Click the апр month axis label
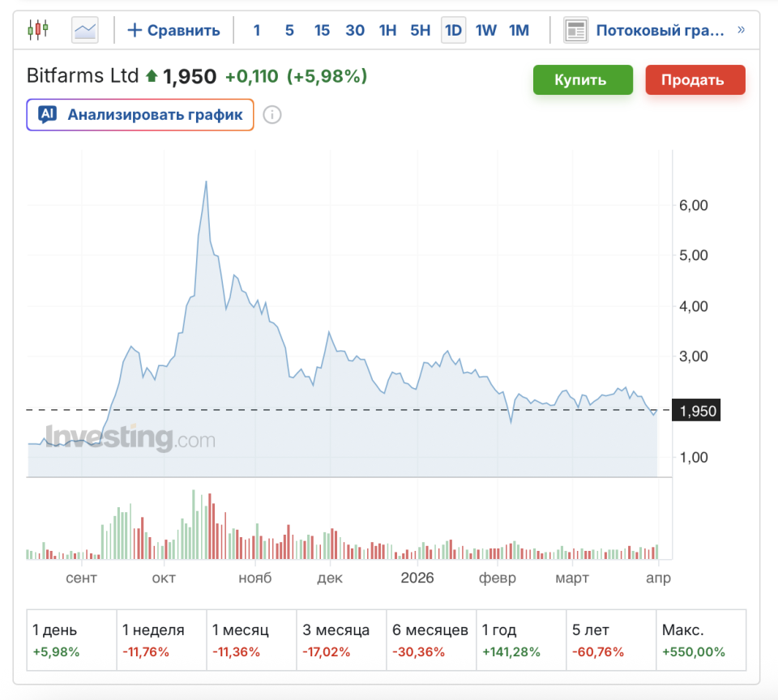 [x=658, y=578]
